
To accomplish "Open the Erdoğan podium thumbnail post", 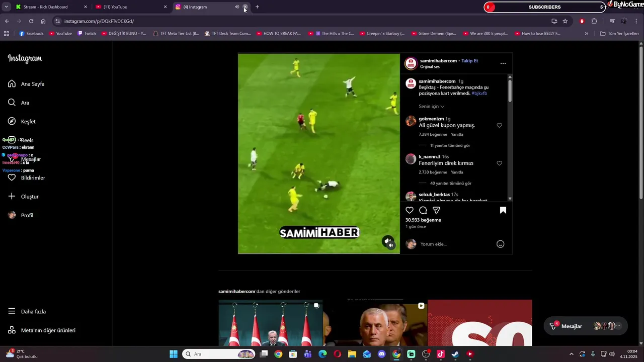I will [270, 323].
